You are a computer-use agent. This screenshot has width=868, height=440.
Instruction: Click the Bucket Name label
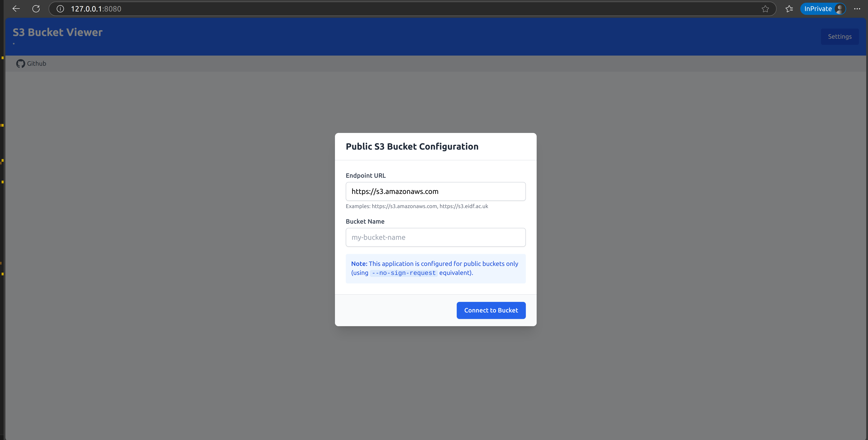pos(365,222)
